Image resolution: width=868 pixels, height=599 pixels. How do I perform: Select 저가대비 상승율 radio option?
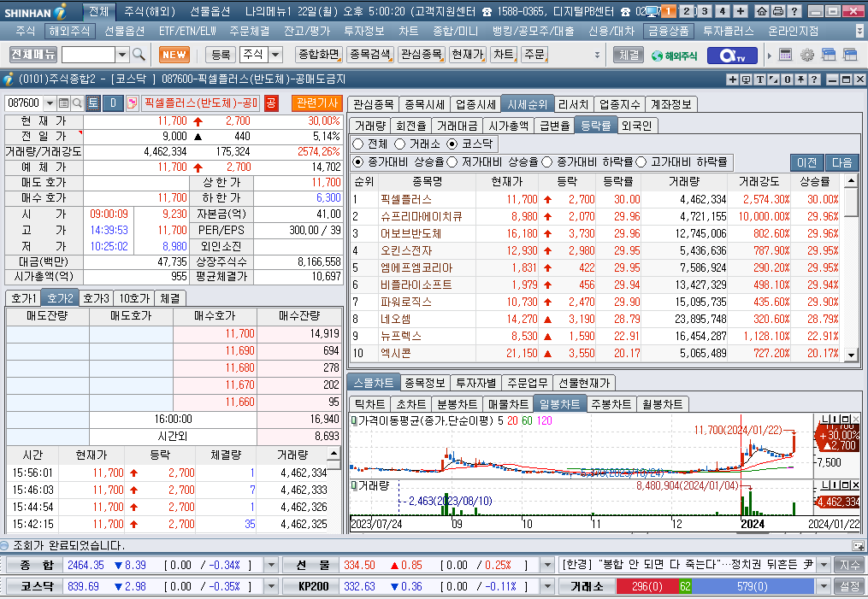click(x=452, y=162)
